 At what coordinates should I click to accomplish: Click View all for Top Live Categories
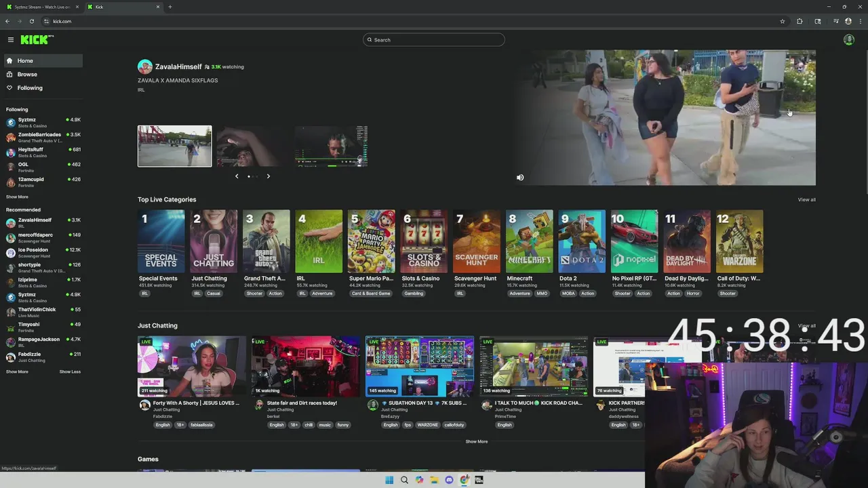(x=806, y=200)
